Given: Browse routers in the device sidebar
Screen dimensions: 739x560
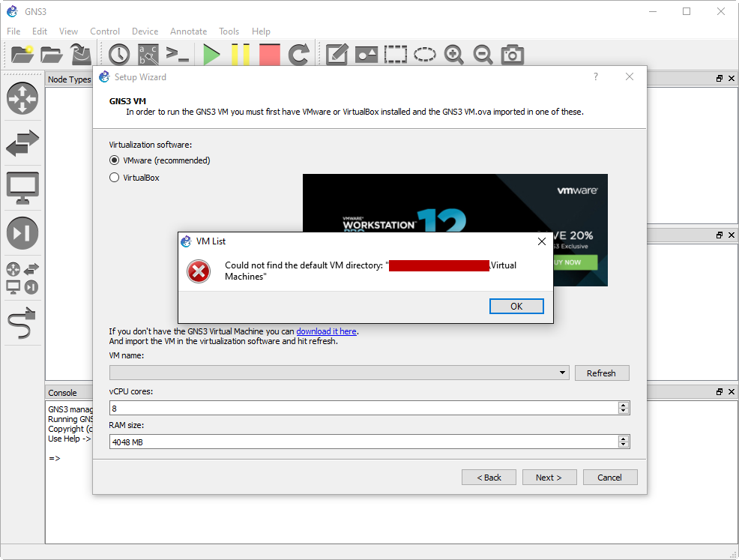Looking at the screenshot, I should pyautogui.click(x=22, y=98).
